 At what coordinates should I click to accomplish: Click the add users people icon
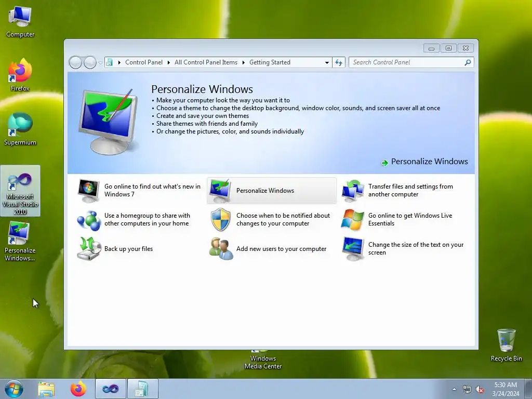pyautogui.click(x=221, y=249)
